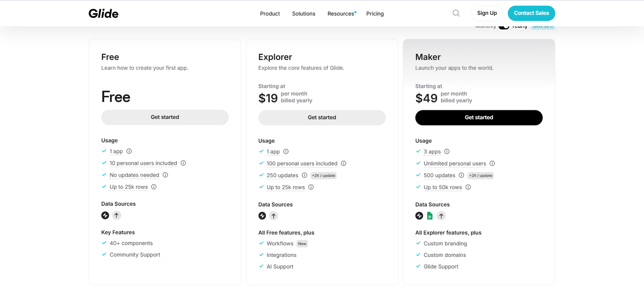Click the '+2¢ / update' badge in Explorer plan

(324, 176)
